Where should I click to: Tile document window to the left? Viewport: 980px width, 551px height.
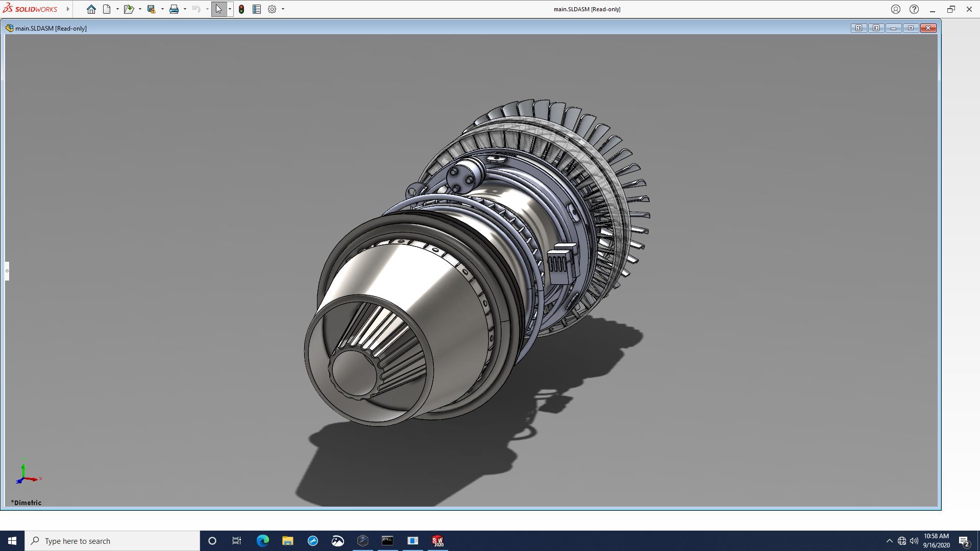[859, 28]
